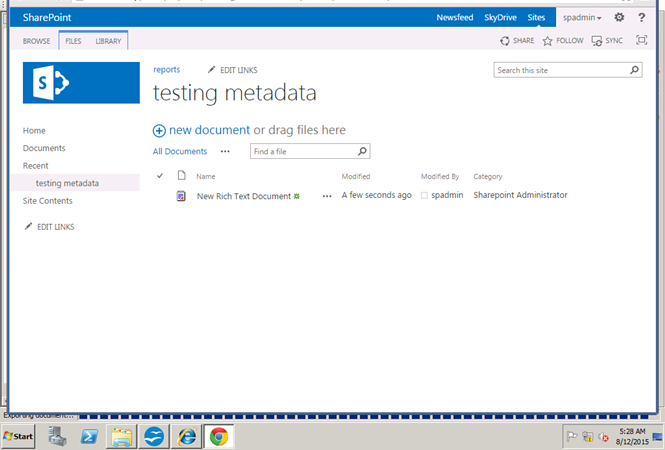Click the Action Center flag tray icon

click(572, 436)
